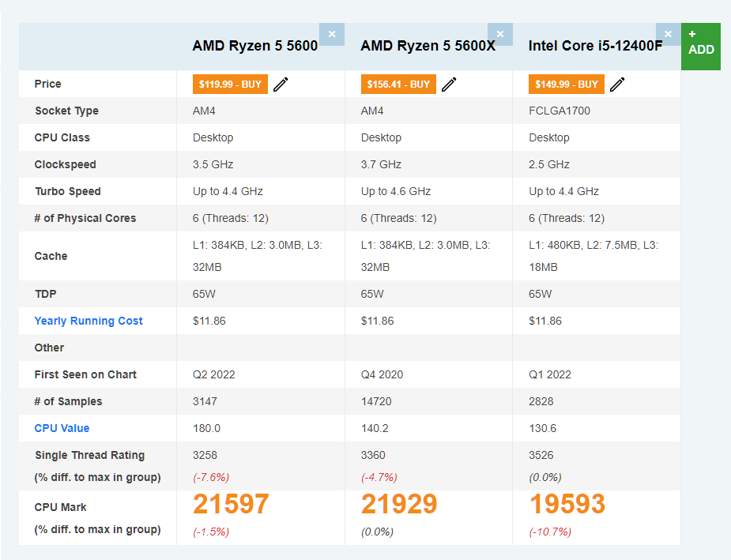731x560 pixels.
Task: Remove AMD Ryzen 5 5600X column
Action: tap(500, 34)
